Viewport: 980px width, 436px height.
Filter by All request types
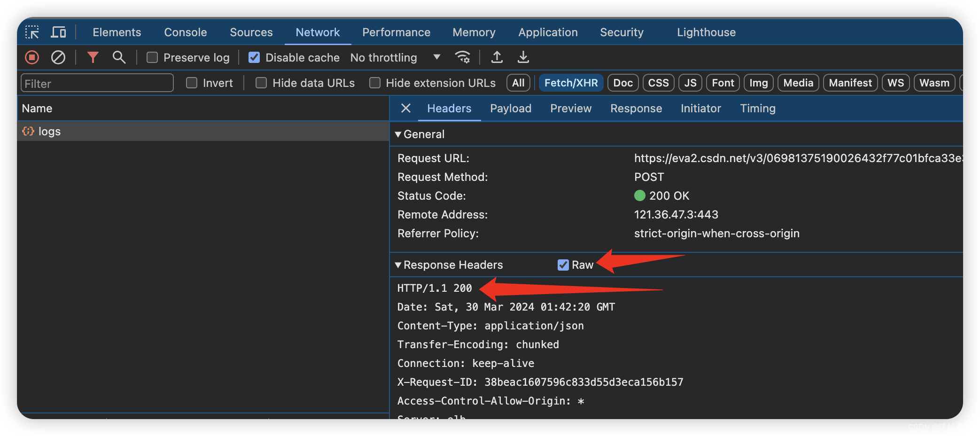tap(518, 83)
